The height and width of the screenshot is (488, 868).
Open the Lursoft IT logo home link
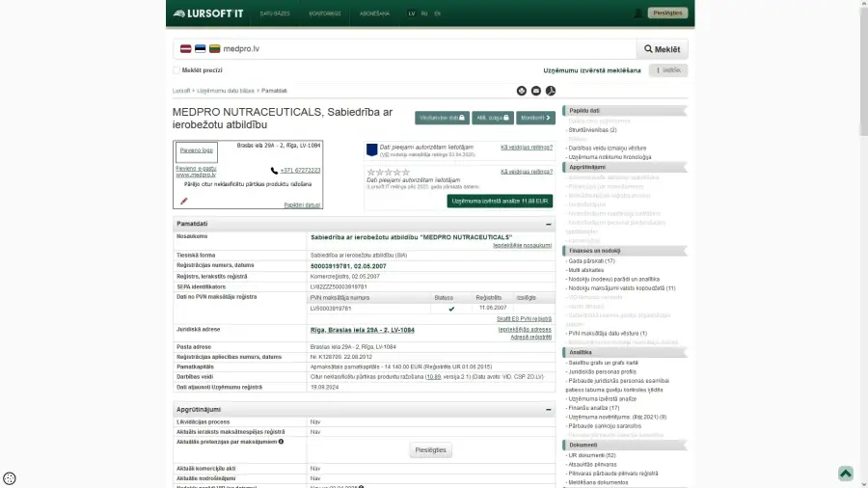tap(208, 14)
